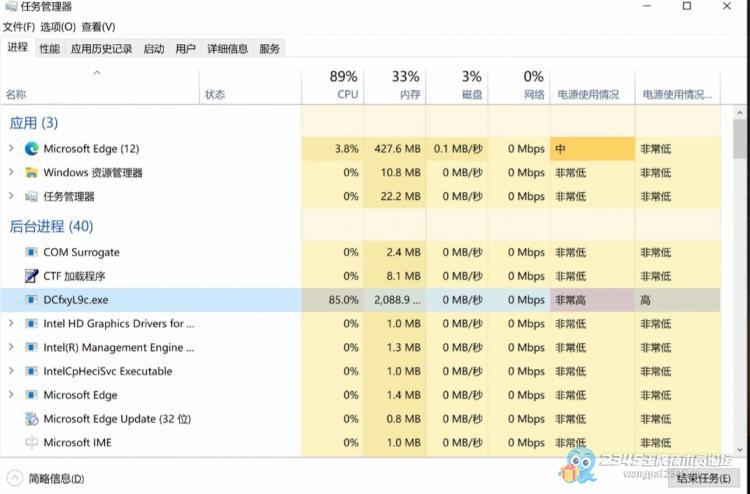Click the 3.8% CPU value for Edge
Screen dimensions: 750x494
click(x=347, y=149)
